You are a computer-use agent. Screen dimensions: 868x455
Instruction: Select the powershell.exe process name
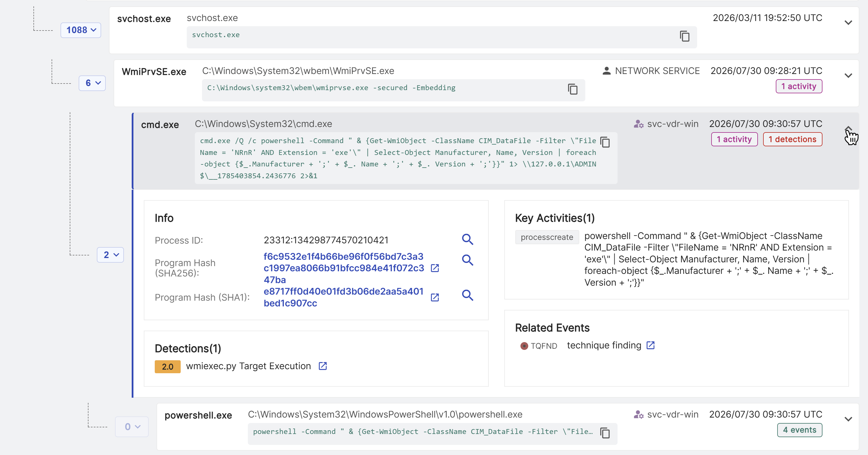[198, 416]
